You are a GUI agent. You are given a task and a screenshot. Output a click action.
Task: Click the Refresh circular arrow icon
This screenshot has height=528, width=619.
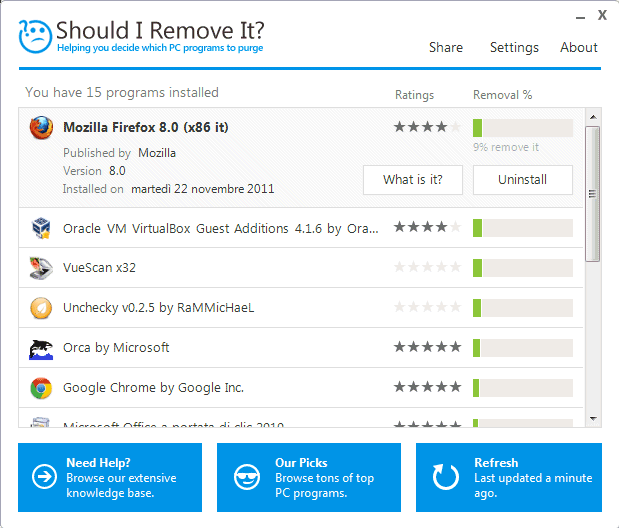click(x=446, y=477)
